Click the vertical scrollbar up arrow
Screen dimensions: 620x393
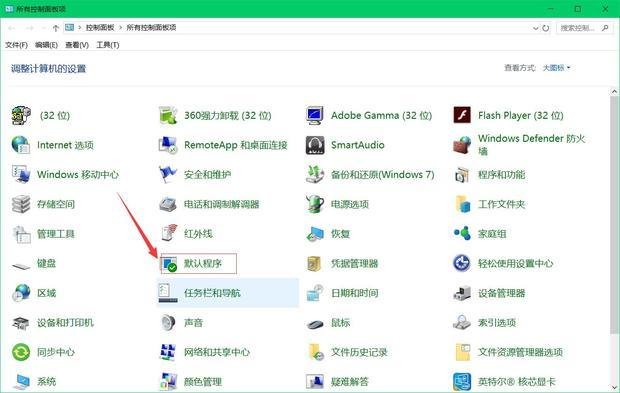click(614, 92)
